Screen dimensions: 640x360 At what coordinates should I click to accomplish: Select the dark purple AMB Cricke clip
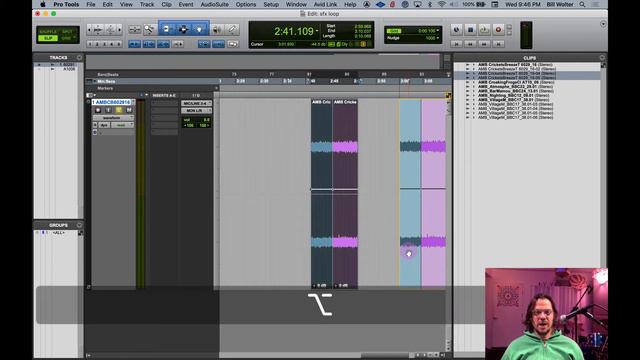345,193
